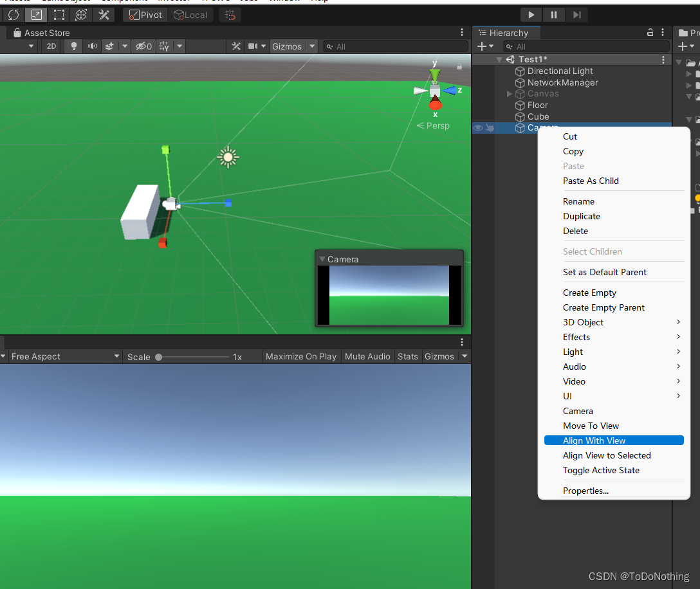Screen dimensions: 700x589
Task: Select the Rotate tool
Action: (x=14, y=15)
